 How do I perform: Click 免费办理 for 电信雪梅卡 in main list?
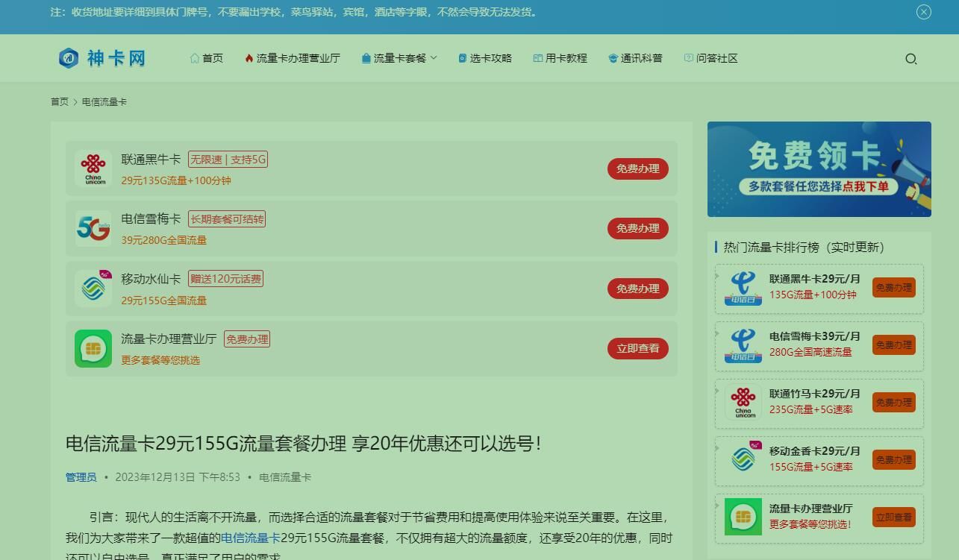tap(637, 228)
